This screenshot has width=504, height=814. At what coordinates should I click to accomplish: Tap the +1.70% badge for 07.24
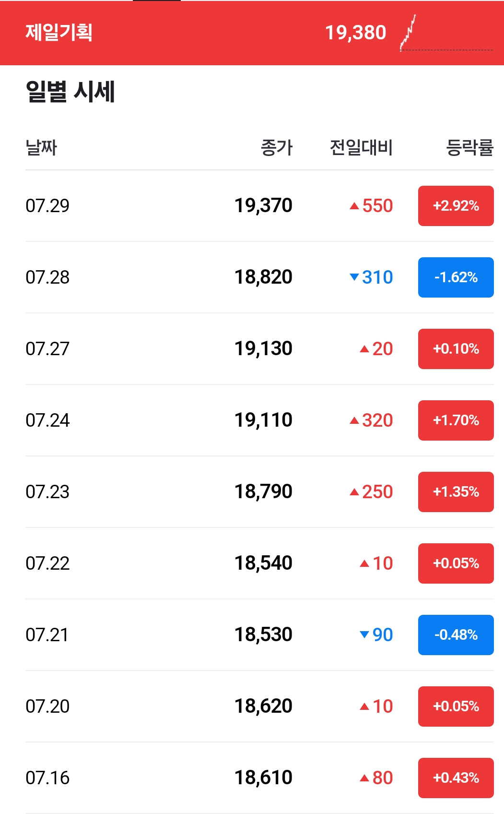456,420
